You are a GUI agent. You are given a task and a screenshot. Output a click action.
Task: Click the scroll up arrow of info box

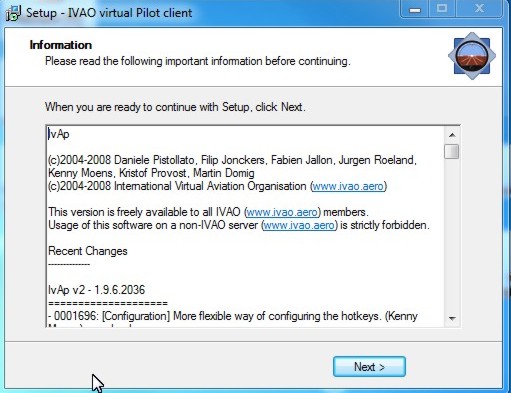click(452, 135)
